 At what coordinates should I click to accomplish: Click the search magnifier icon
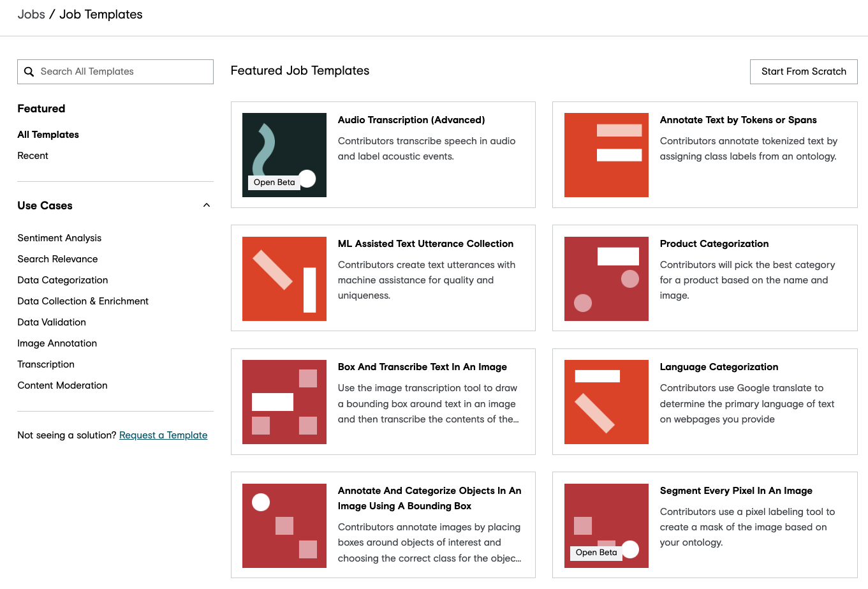coord(29,71)
